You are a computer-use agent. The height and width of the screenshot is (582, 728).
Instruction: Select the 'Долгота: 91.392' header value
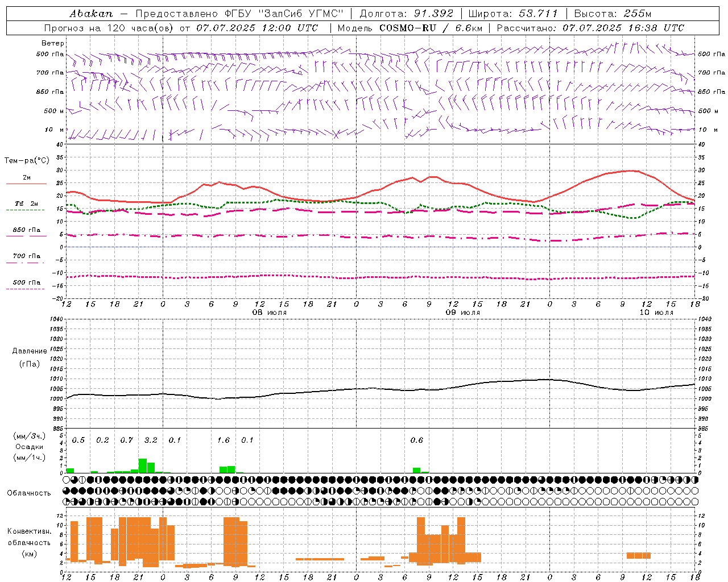click(x=407, y=13)
